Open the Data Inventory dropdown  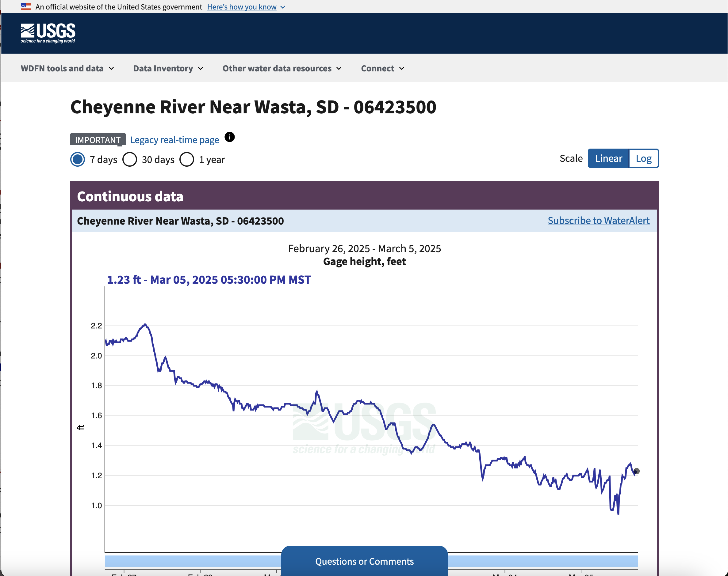click(168, 68)
